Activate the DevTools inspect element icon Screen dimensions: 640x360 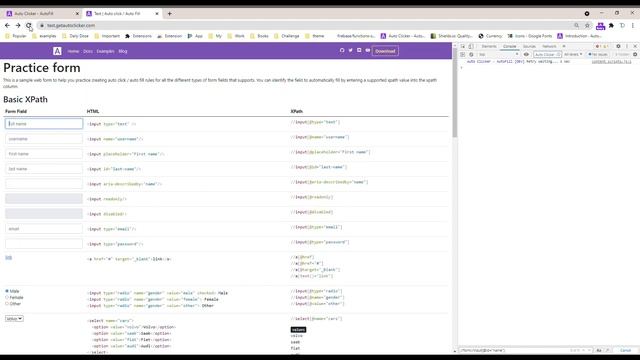coord(463,47)
